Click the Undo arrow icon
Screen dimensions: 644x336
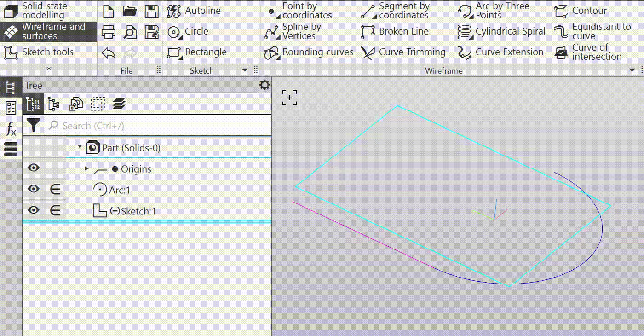[109, 52]
